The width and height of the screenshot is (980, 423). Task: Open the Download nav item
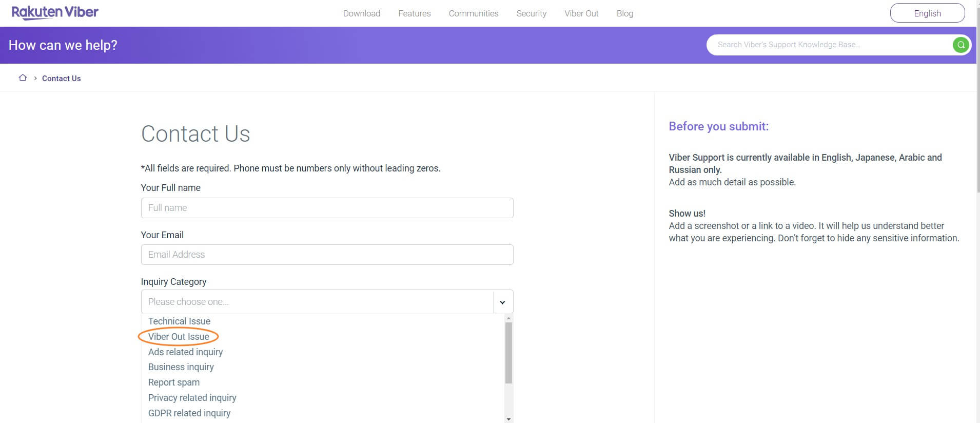click(x=362, y=13)
